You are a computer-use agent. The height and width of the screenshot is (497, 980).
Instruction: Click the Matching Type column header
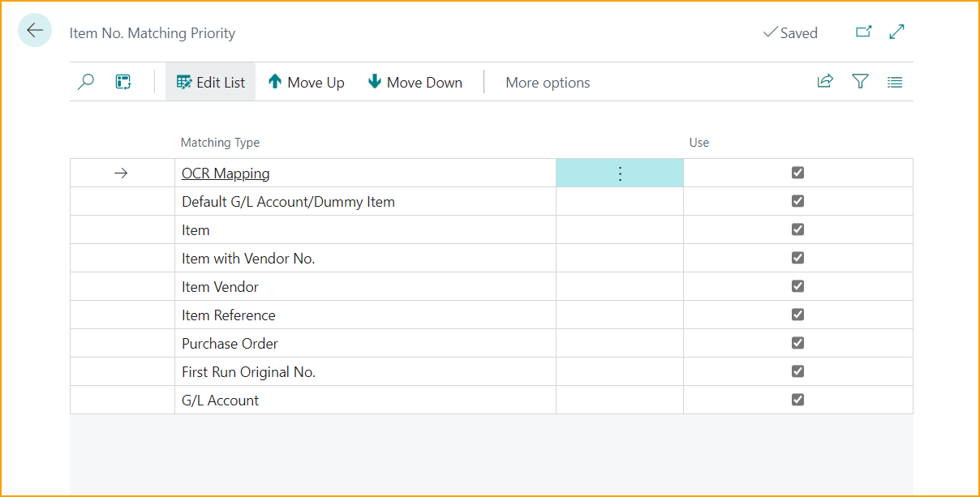coord(220,143)
